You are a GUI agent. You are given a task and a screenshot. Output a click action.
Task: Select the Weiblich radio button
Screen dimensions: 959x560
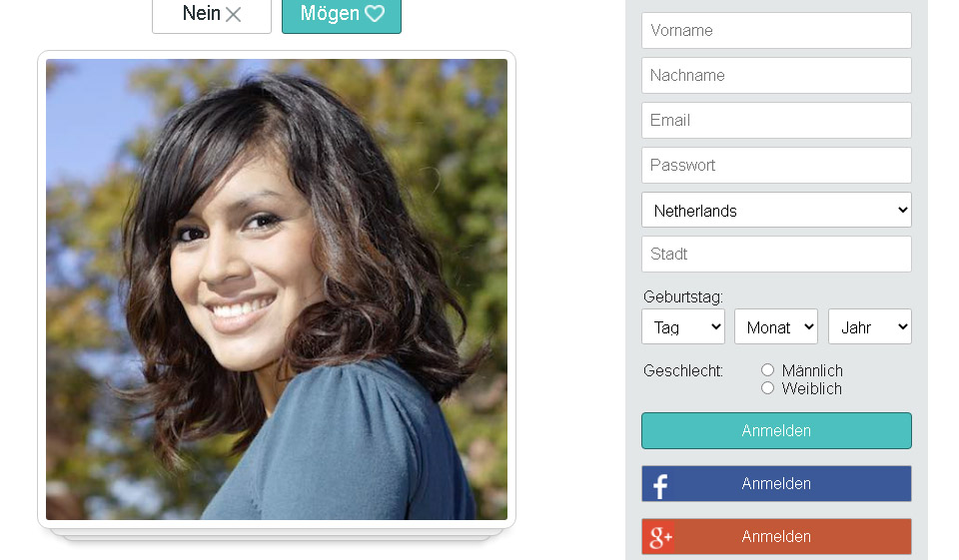(767, 388)
